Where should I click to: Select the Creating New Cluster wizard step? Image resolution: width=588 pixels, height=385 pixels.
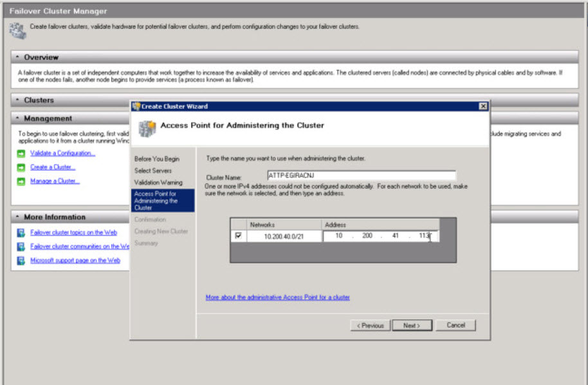point(161,231)
